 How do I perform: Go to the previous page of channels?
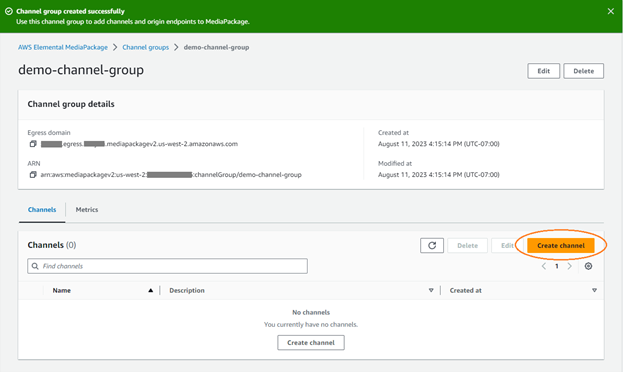pos(544,266)
